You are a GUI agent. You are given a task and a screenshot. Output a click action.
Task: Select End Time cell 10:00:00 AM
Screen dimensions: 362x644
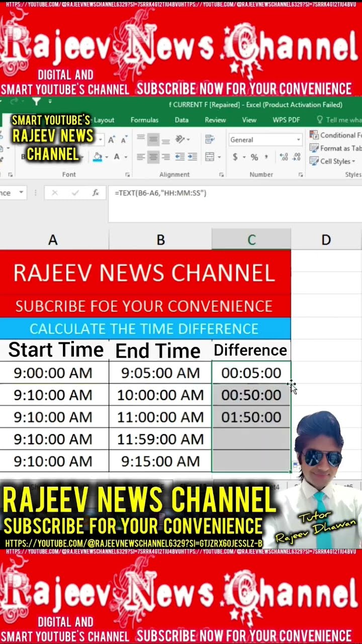(x=160, y=395)
